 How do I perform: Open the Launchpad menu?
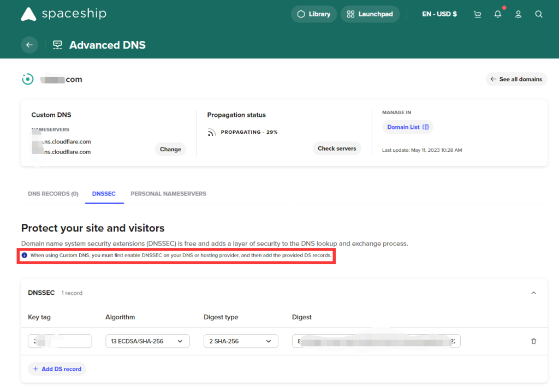[370, 14]
